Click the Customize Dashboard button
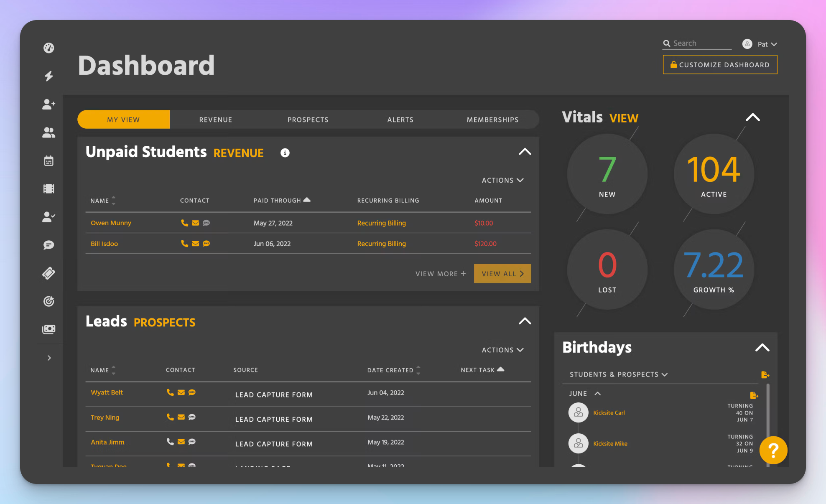Screen dimensions: 826x504 [x=720, y=65]
